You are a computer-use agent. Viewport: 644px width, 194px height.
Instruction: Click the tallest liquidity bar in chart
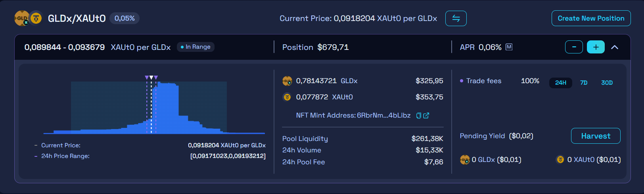pyautogui.click(x=168, y=108)
